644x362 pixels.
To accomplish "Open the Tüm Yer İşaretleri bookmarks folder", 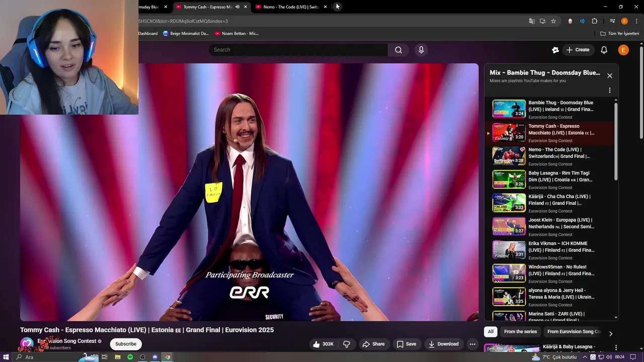I will pyautogui.click(x=620, y=33).
